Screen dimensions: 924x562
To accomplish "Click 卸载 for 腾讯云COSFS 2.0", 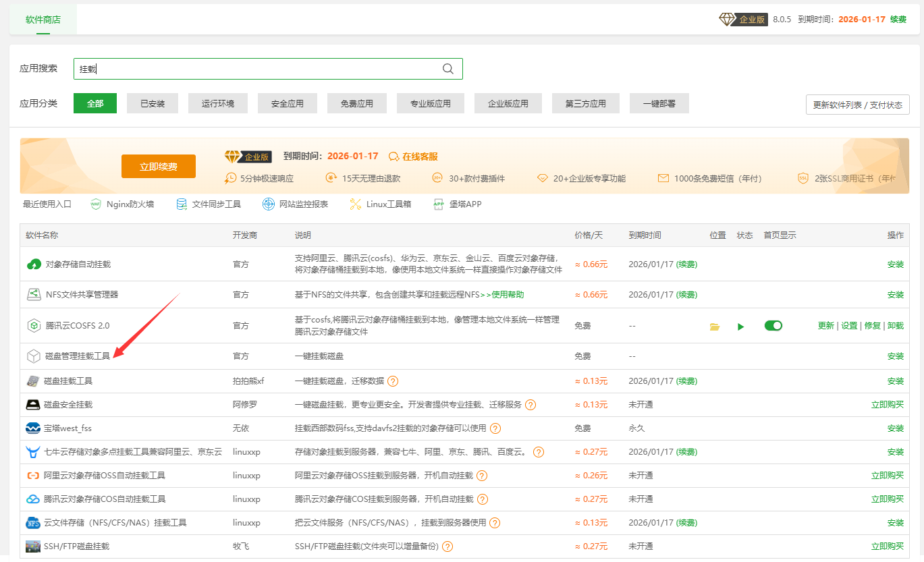I will point(896,326).
